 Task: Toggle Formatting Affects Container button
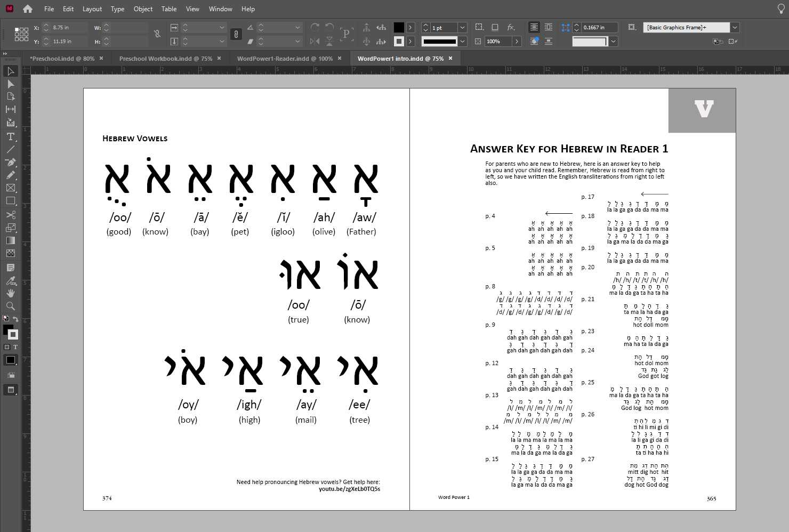pos(7,347)
